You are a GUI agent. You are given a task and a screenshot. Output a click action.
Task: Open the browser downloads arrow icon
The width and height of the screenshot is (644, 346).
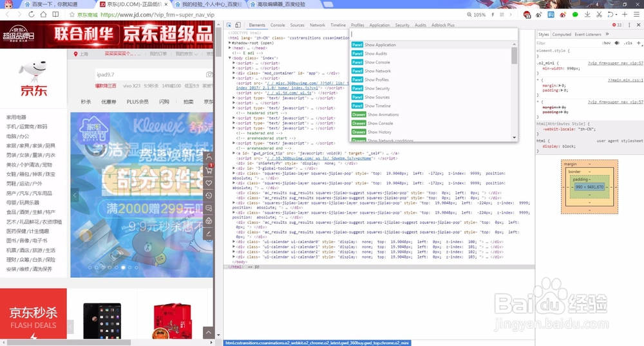(587, 14)
